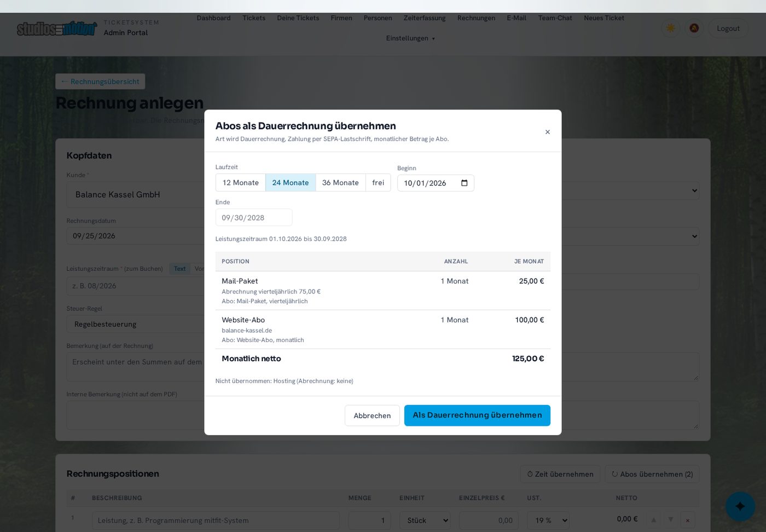Click the studios motion logo
The height and width of the screenshot is (532, 766).
(57, 28)
